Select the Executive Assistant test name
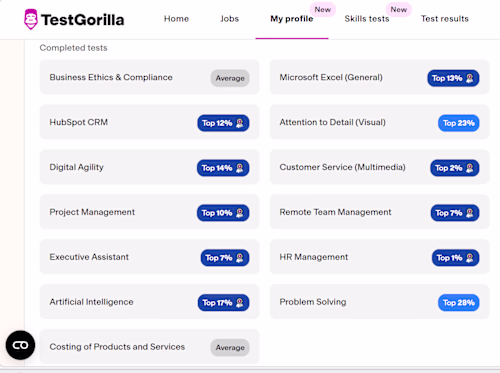Screen dimensions: 500x373 pos(89,257)
